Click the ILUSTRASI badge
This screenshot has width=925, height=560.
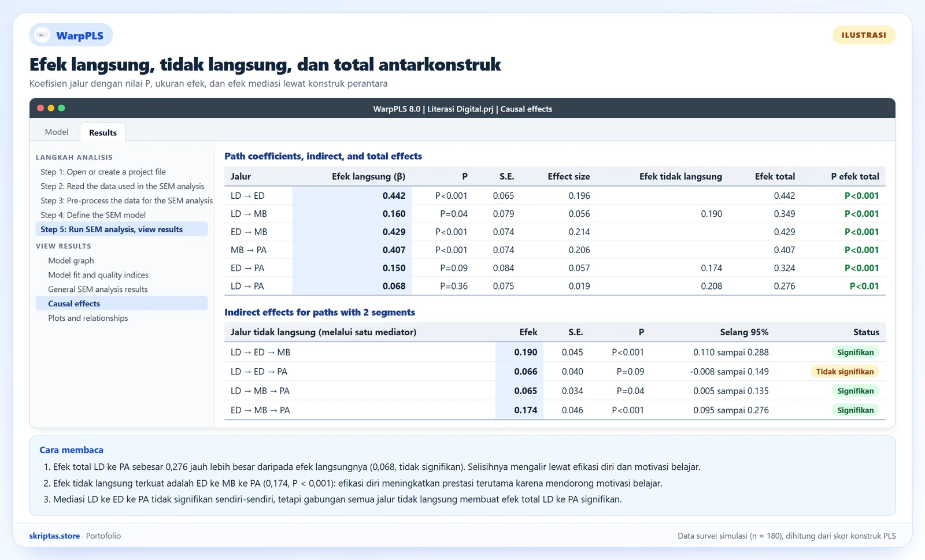864,35
